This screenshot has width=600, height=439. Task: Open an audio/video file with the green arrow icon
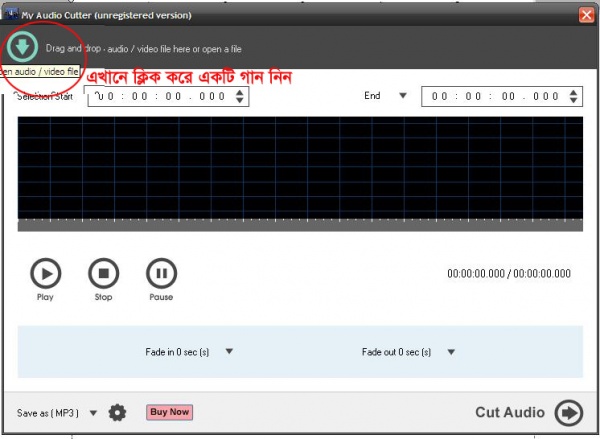[22, 47]
